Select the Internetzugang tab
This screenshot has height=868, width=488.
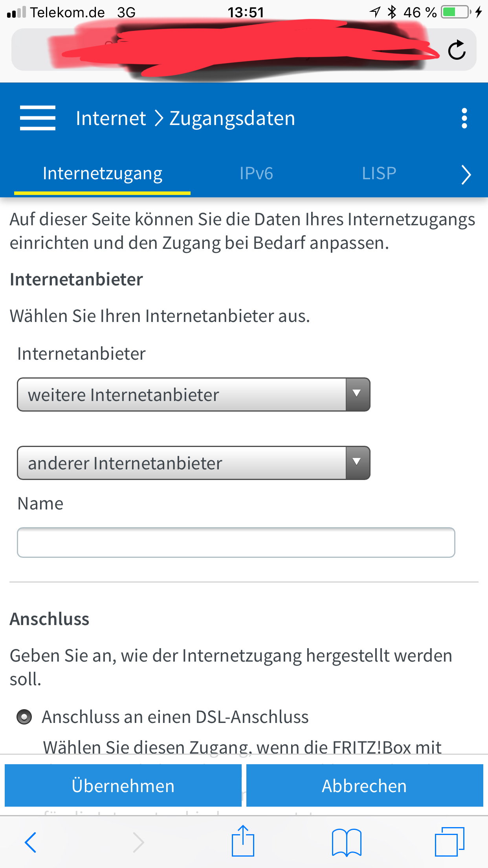click(102, 173)
